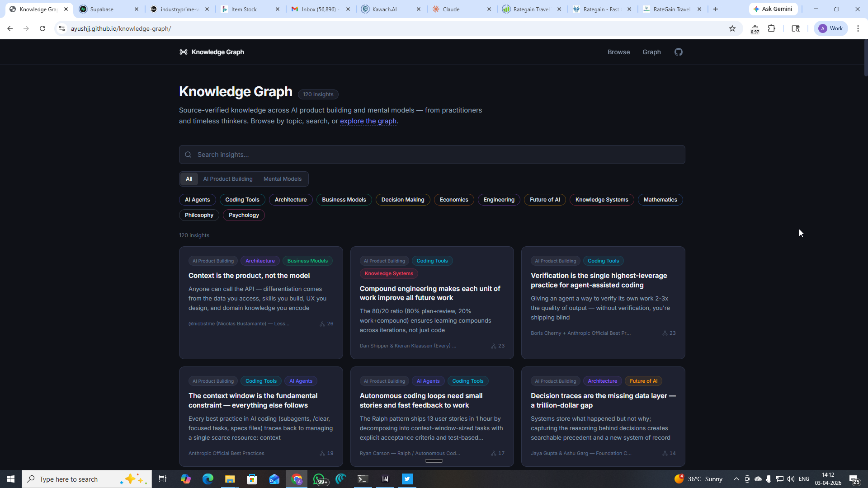Click the explore the graph link
The image size is (868, 488).
coord(368,121)
